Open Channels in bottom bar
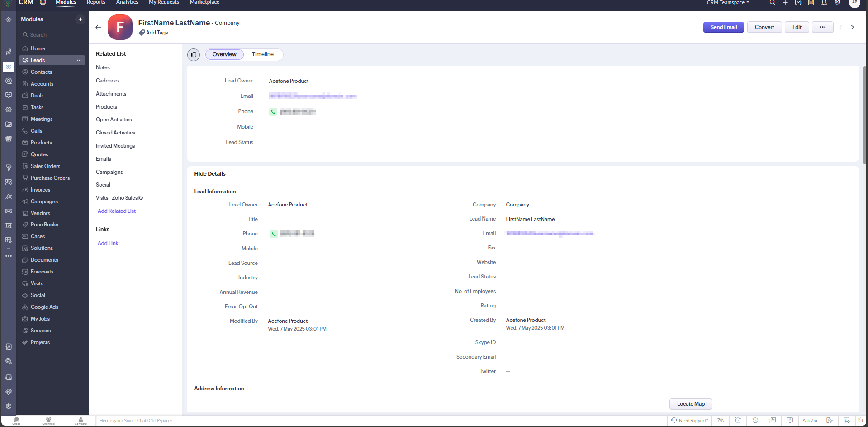 (x=48, y=421)
